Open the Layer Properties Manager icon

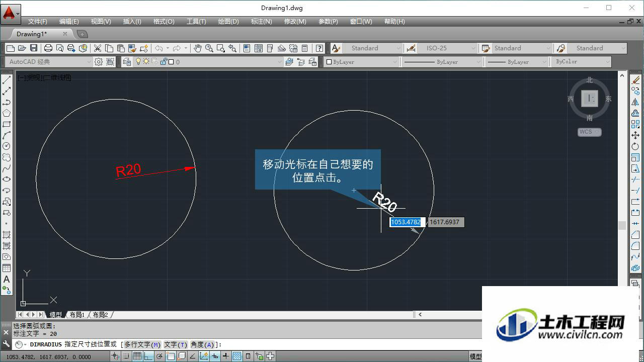[126, 62]
